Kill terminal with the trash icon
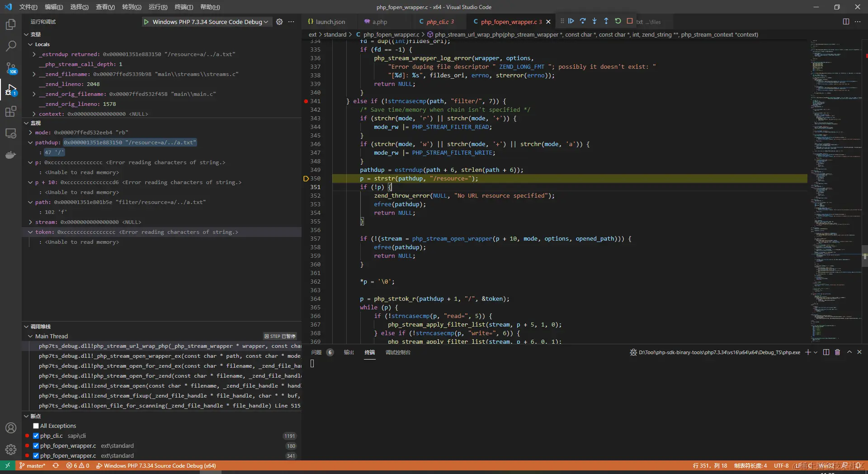 837,352
